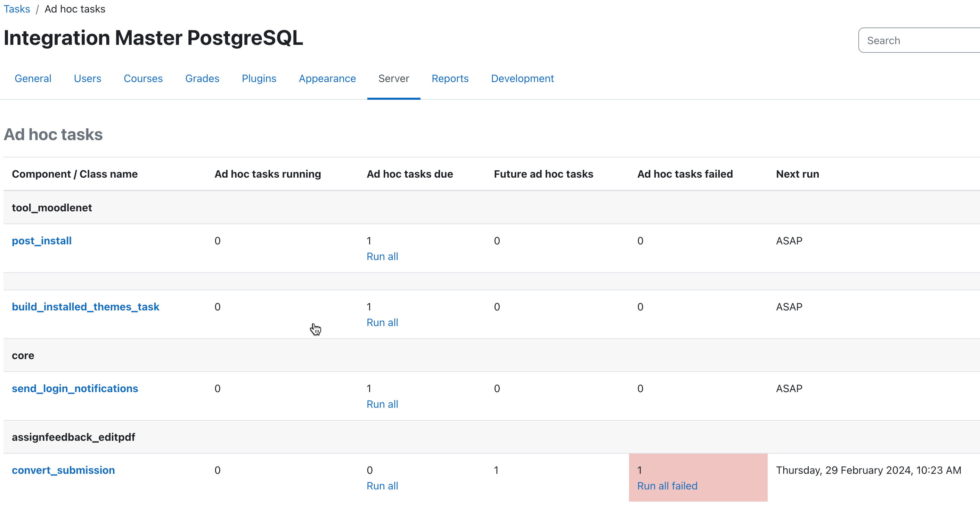
Task: Select the assignfeedback_editpdf component row
Action: pyautogui.click(x=491, y=437)
